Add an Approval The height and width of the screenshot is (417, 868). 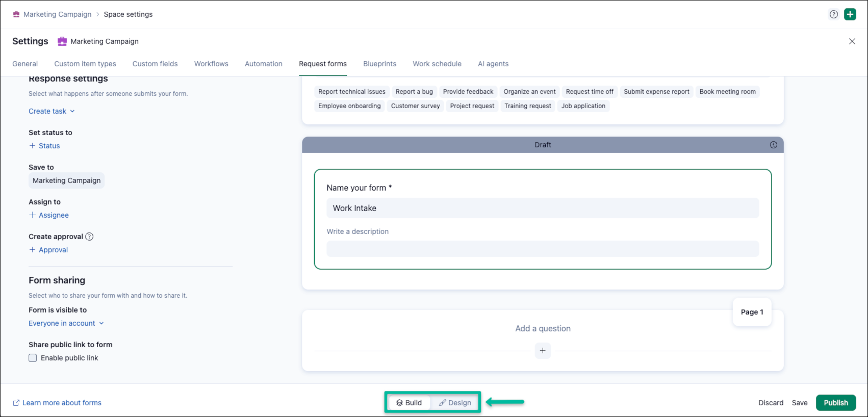click(48, 250)
